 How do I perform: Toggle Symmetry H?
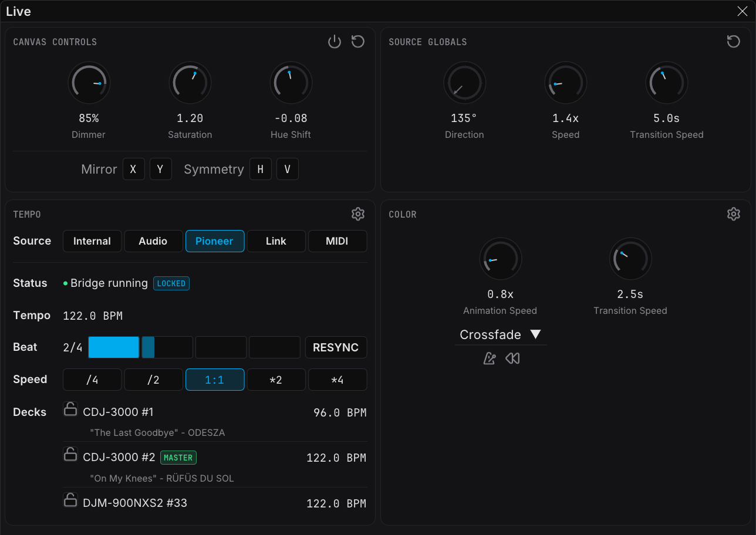click(x=261, y=170)
